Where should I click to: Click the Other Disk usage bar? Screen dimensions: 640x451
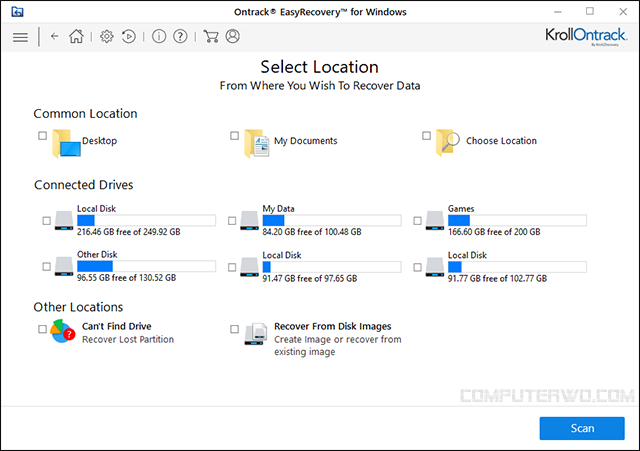point(147,266)
